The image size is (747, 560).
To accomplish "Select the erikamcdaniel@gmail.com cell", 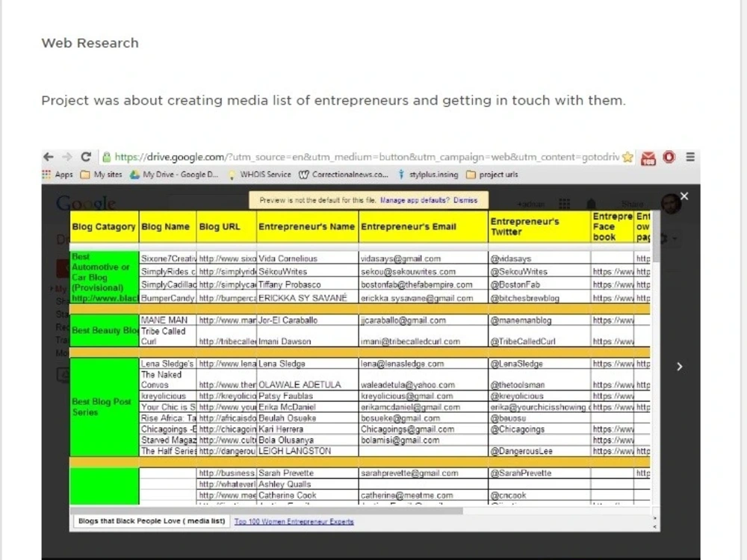I will click(x=424, y=407).
